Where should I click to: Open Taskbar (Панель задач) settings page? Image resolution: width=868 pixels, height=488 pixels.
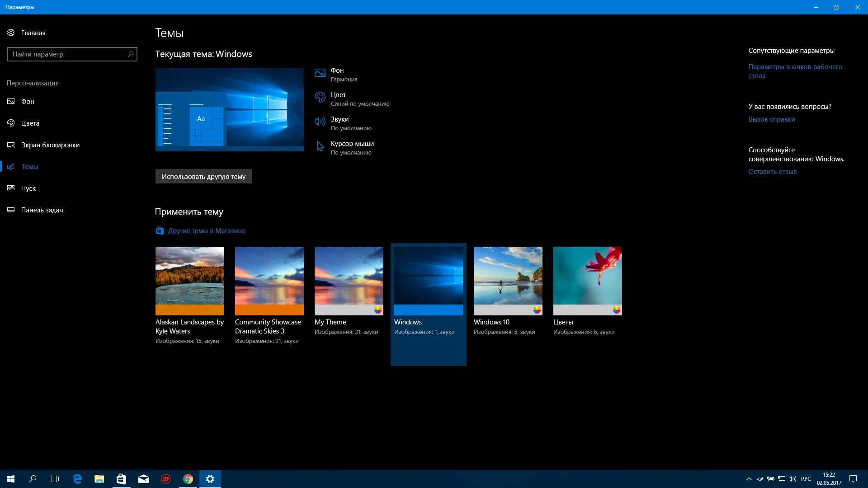point(42,210)
